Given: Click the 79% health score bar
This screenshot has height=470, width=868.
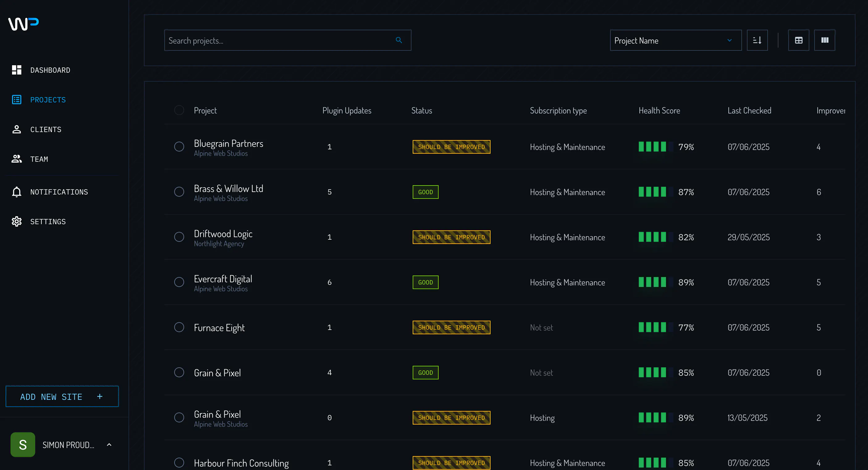Looking at the screenshot, I should (656, 147).
